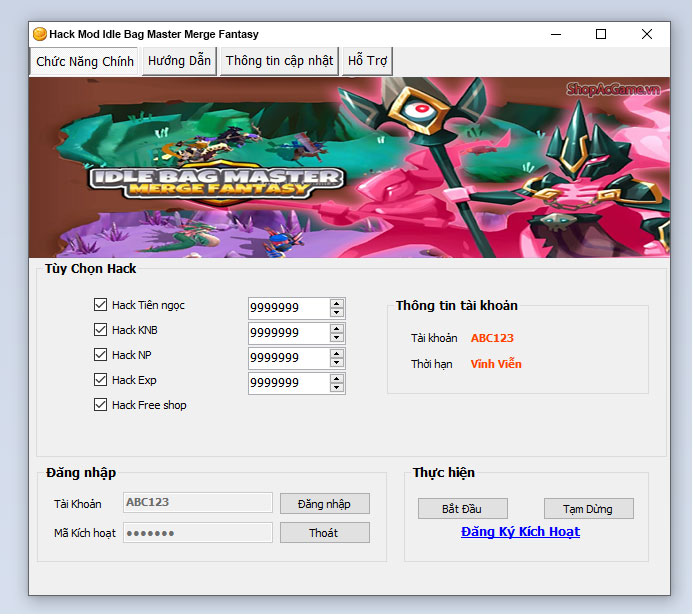Click the Vĩnh Viễn expiry text
This screenshot has width=693, height=616.
pos(496,364)
